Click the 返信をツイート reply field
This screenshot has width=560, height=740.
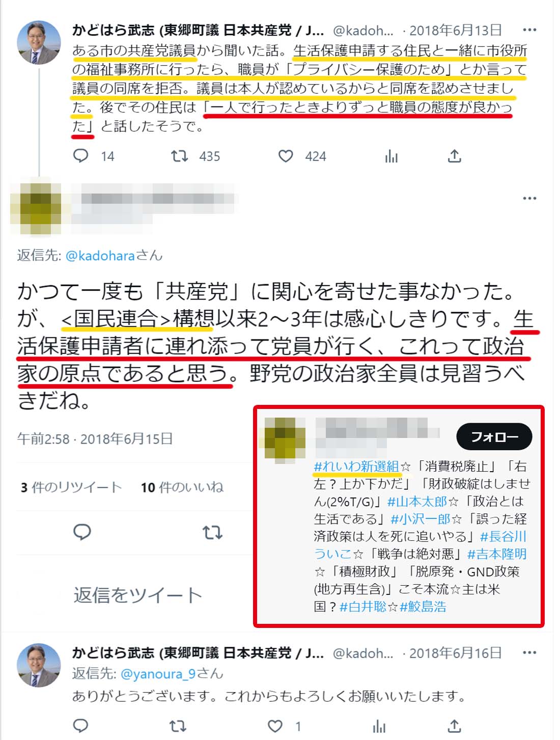tap(137, 595)
